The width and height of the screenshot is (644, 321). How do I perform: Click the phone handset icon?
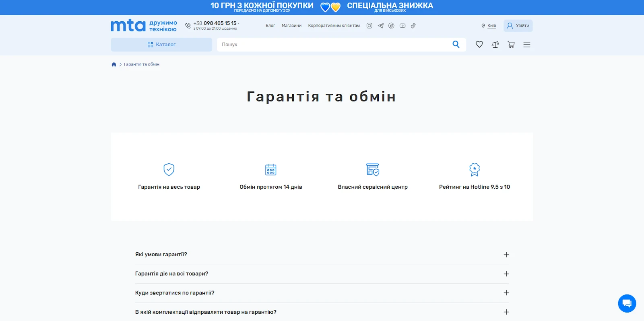pyautogui.click(x=188, y=26)
